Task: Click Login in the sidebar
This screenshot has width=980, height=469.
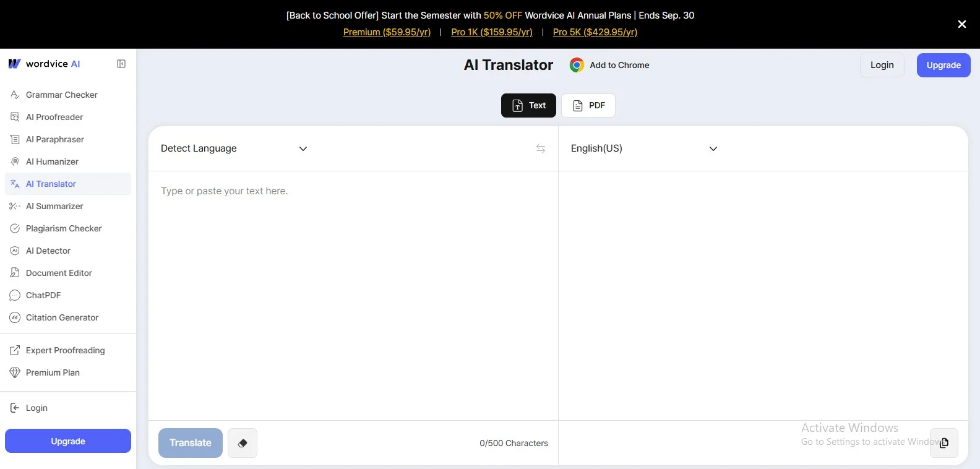Action: (x=68, y=408)
